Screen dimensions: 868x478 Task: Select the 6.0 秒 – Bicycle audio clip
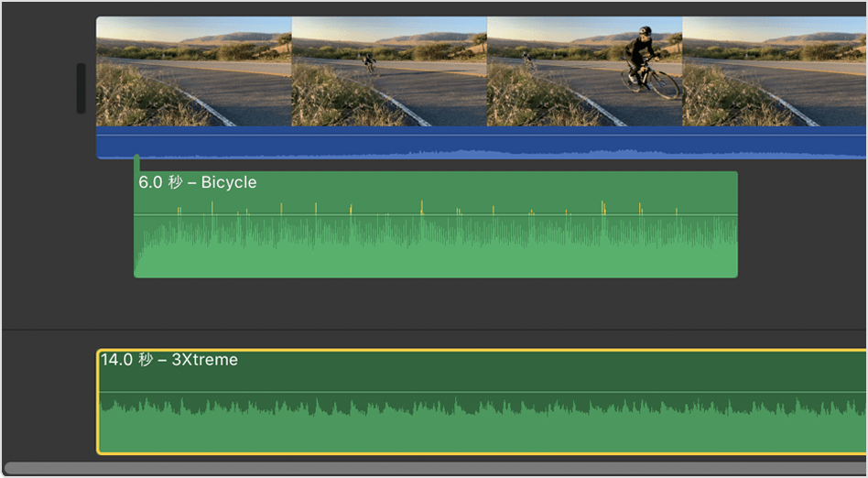point(436,224)
